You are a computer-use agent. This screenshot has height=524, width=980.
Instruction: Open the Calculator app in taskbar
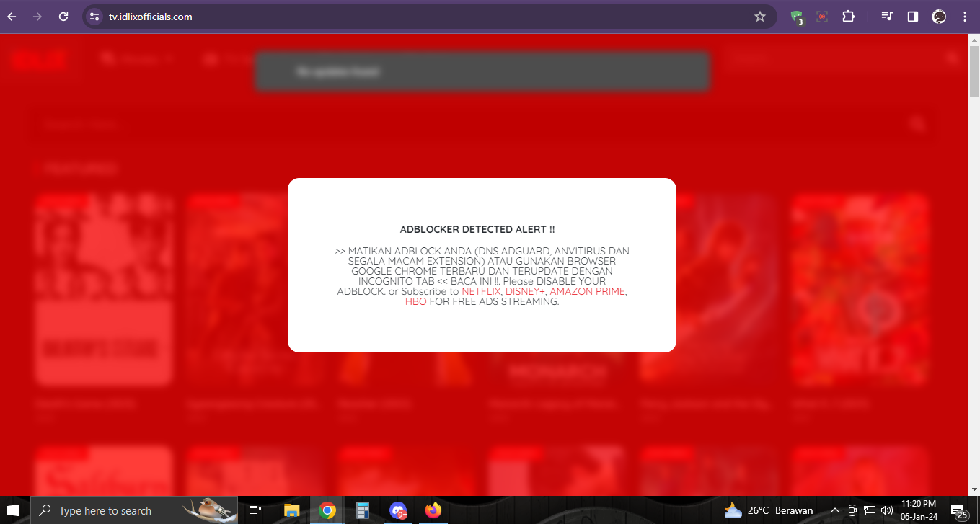click(x=363, y=510)
